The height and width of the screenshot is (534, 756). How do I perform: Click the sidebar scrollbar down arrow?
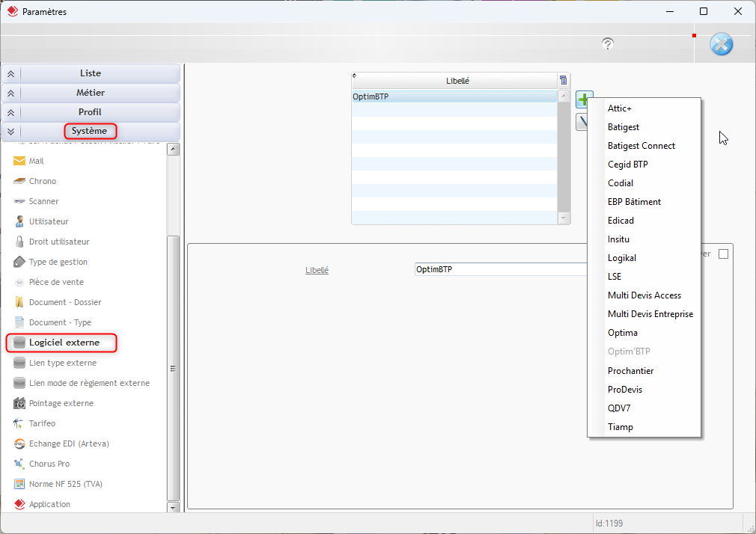tap(174, 507)
